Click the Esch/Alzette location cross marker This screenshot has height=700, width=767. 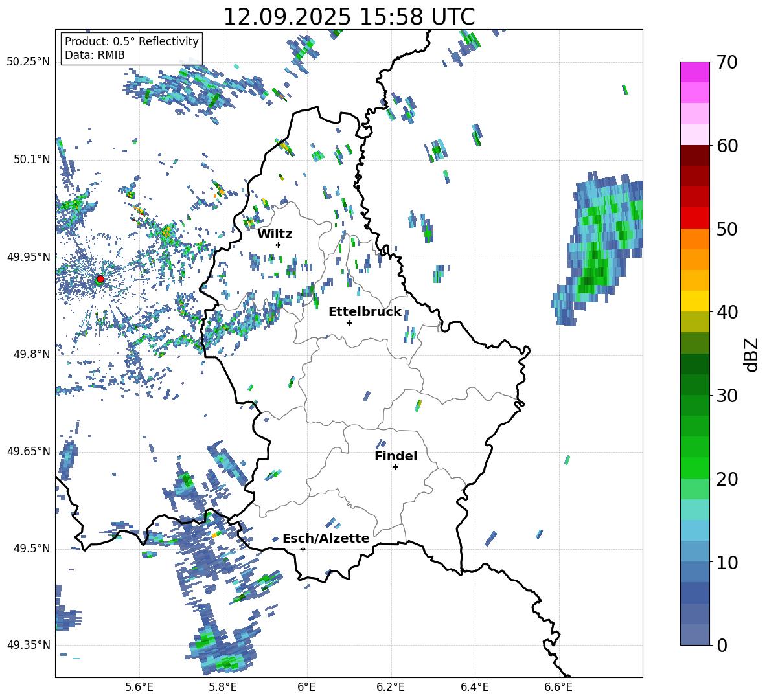point(303,549)
